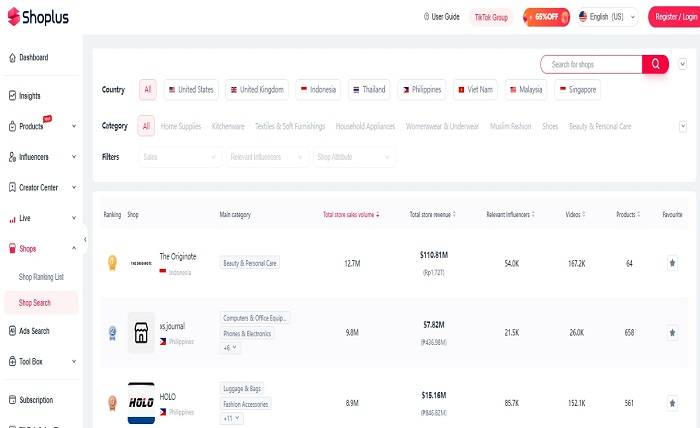Open the English (US) language dropdown

(609, 17)
